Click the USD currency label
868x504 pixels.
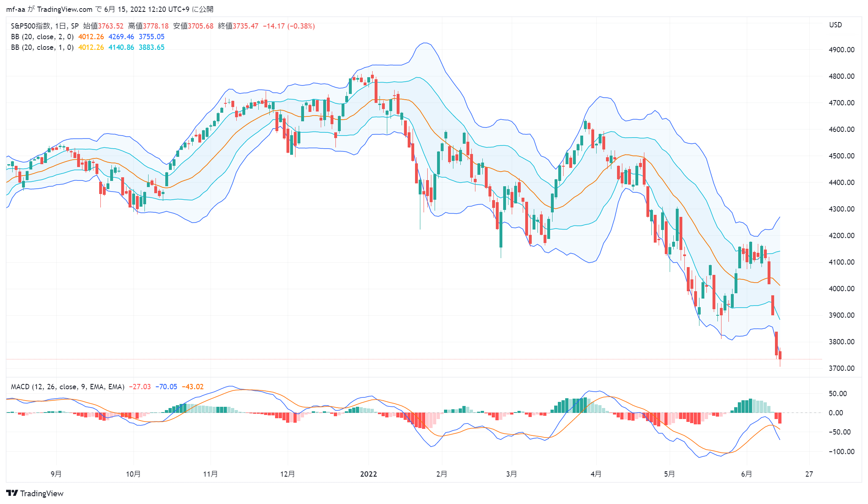click(835, 25)
